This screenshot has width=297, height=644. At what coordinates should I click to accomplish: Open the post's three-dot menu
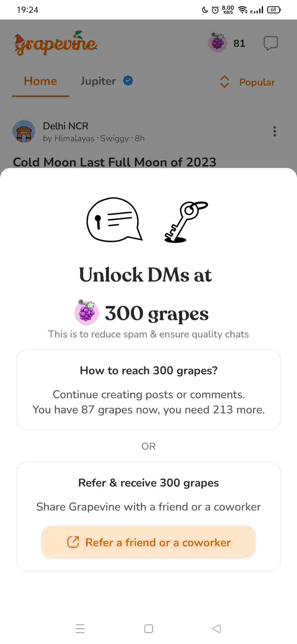point(274,131)
